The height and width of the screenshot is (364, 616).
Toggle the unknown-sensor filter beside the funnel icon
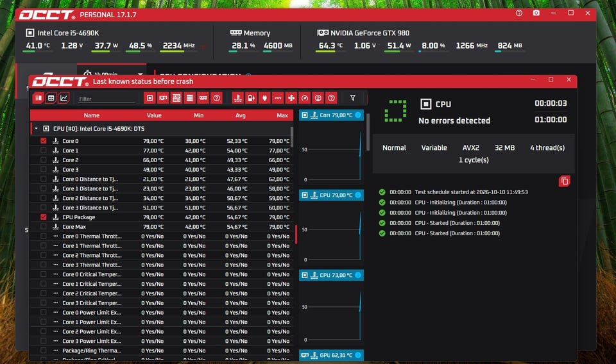pos(331,98)
